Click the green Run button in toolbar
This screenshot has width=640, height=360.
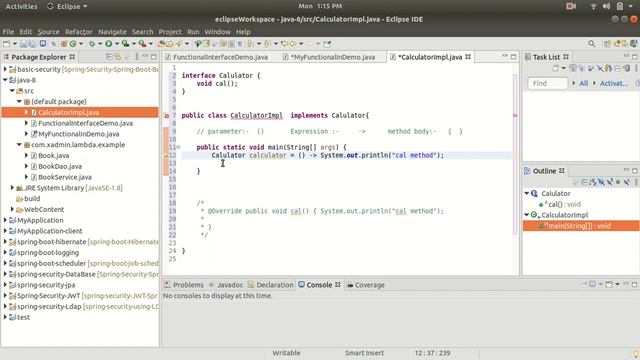(x=109, y=44)
